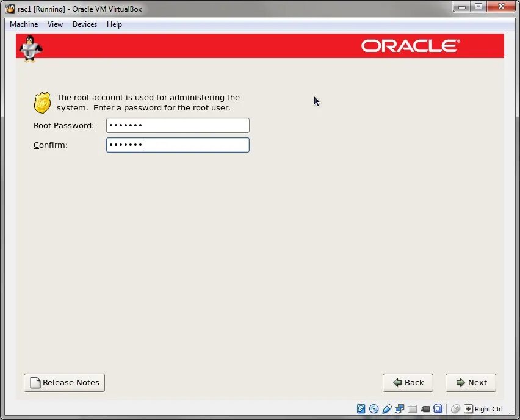Screen dimensions: 520x420
Task: Click the mouse integration status icon
Action: pos(456,409)
